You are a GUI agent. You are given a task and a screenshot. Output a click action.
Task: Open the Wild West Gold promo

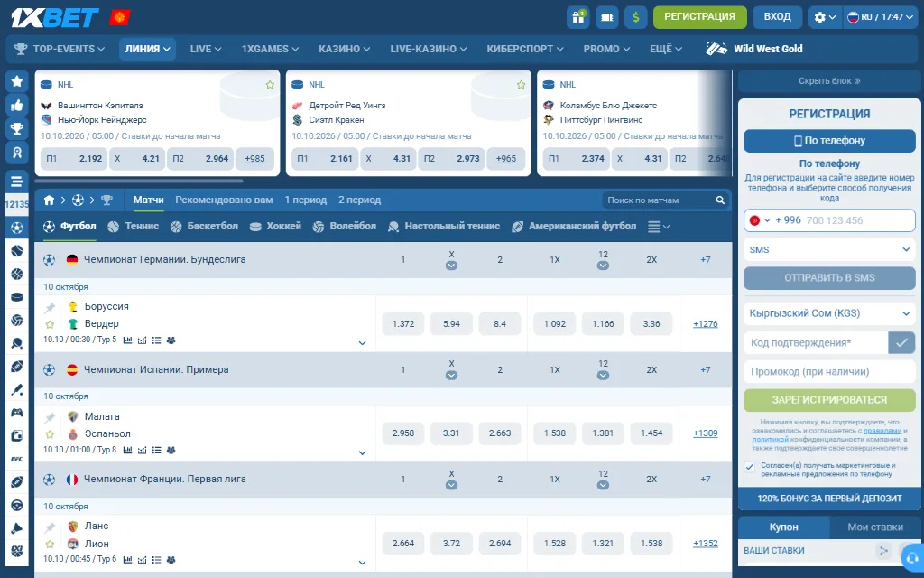click(x=755, y=49)
